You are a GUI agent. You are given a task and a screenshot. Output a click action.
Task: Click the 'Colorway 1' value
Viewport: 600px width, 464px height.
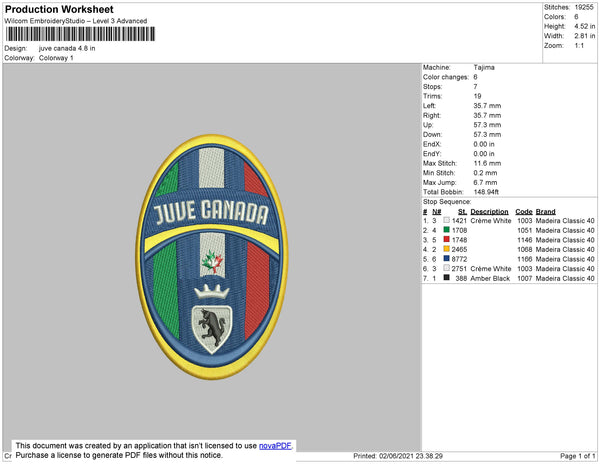[56, 58]
